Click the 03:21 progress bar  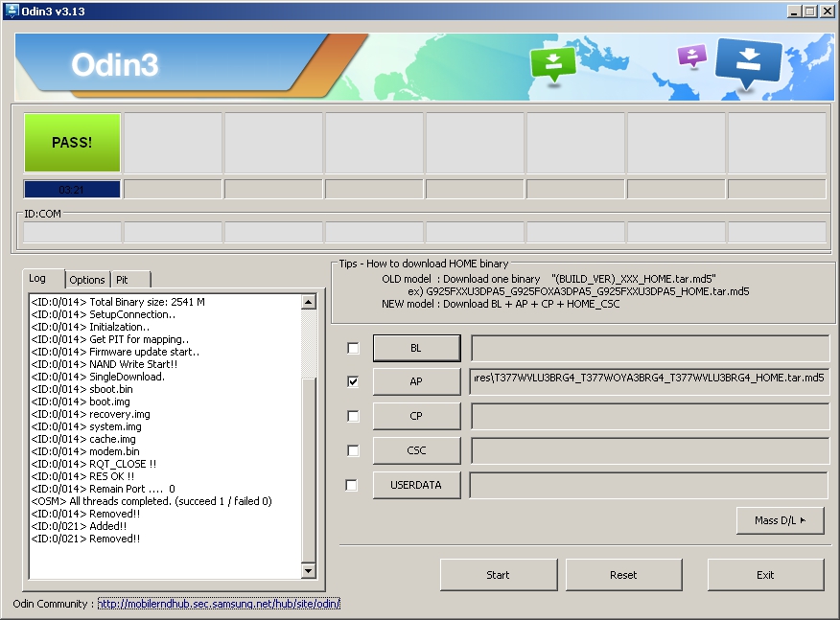point(72,190)
